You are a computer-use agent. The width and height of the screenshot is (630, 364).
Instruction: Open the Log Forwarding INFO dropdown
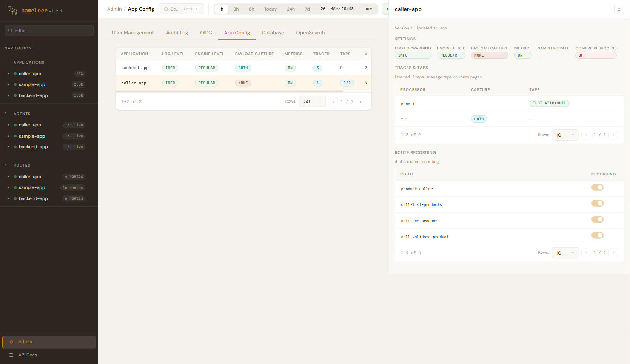tap(412, 55)
